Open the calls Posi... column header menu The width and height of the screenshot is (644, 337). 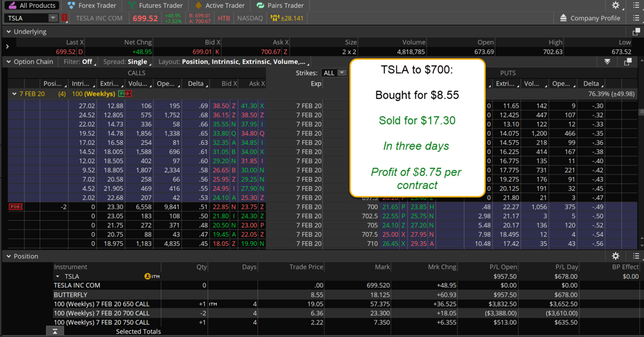(x=54, y=83)
